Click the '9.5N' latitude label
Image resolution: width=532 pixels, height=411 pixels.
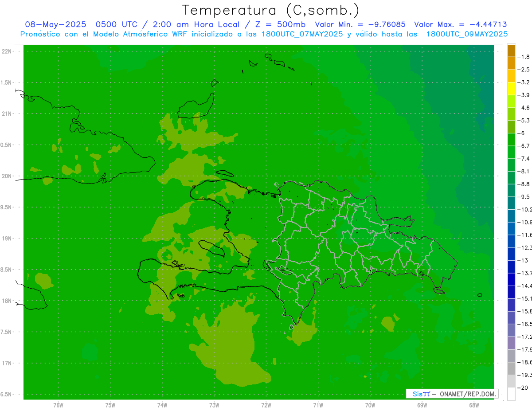(x=7, y=207)
